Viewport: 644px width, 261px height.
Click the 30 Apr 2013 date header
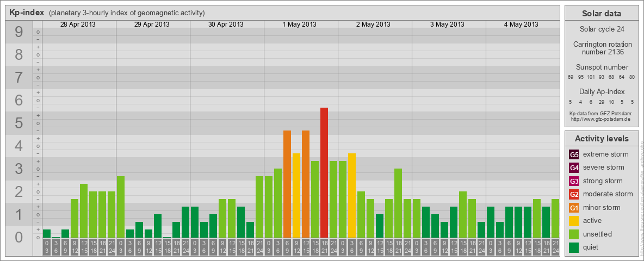(226, 24)
